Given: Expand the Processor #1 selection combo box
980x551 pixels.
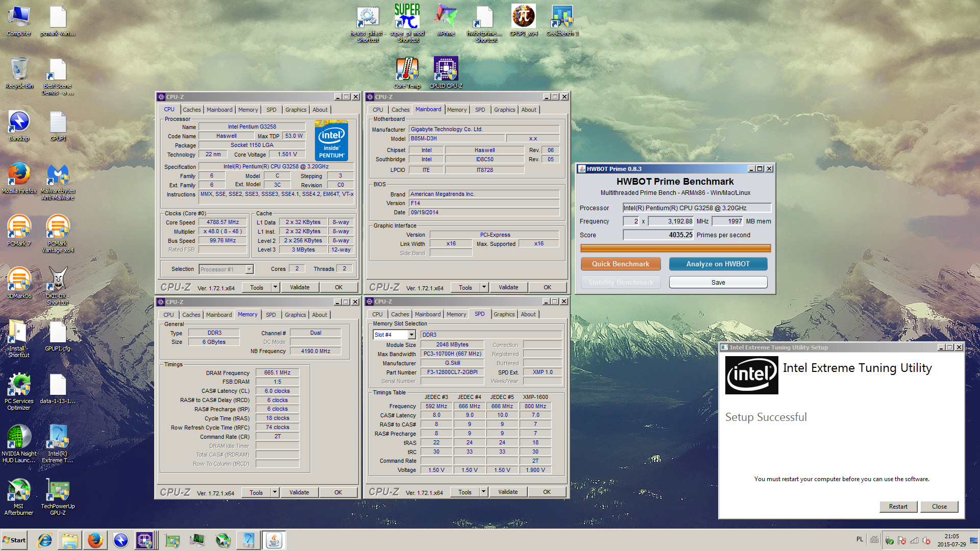Looking at the screenshot, I should (x=249, y=269).
